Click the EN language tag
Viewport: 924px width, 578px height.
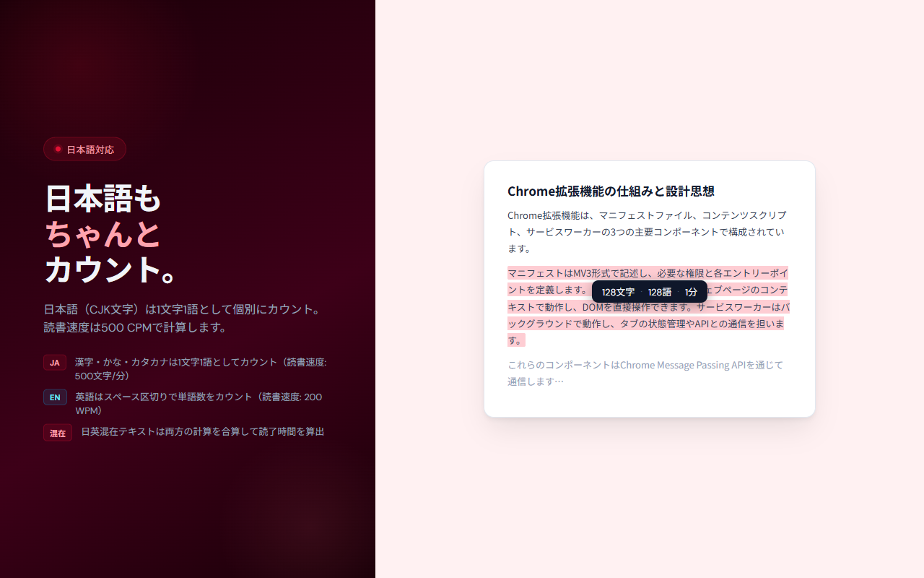click(x=55, y=397)
